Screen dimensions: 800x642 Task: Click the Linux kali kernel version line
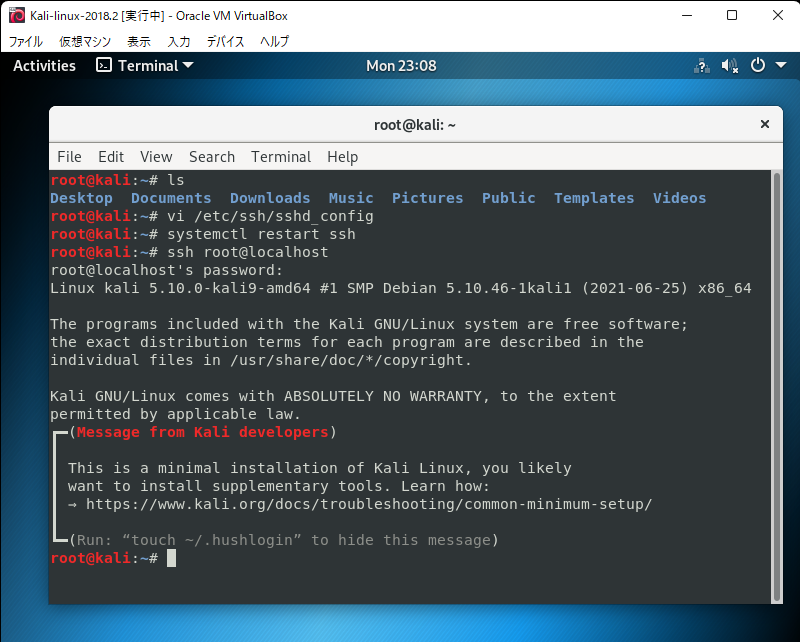click(401, 288)
